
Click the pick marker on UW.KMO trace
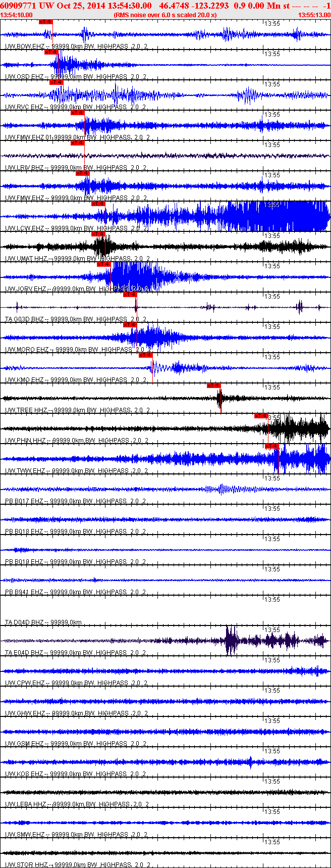coord(145,355)
